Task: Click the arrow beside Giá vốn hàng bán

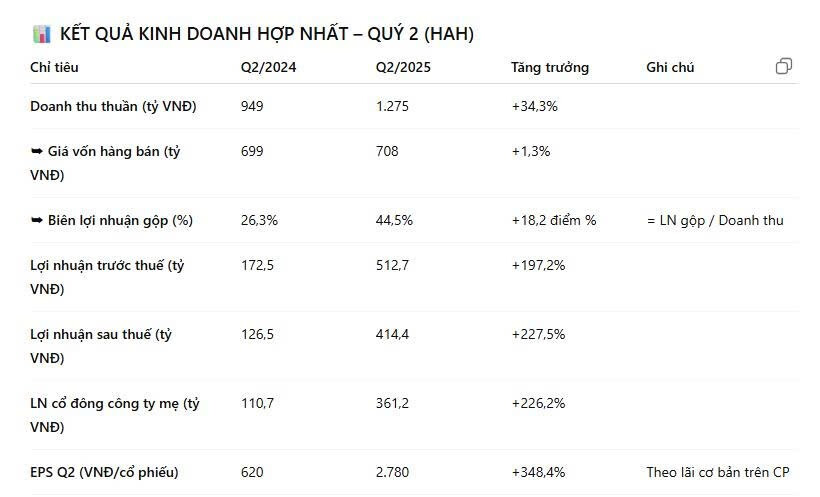Action: 37,152
